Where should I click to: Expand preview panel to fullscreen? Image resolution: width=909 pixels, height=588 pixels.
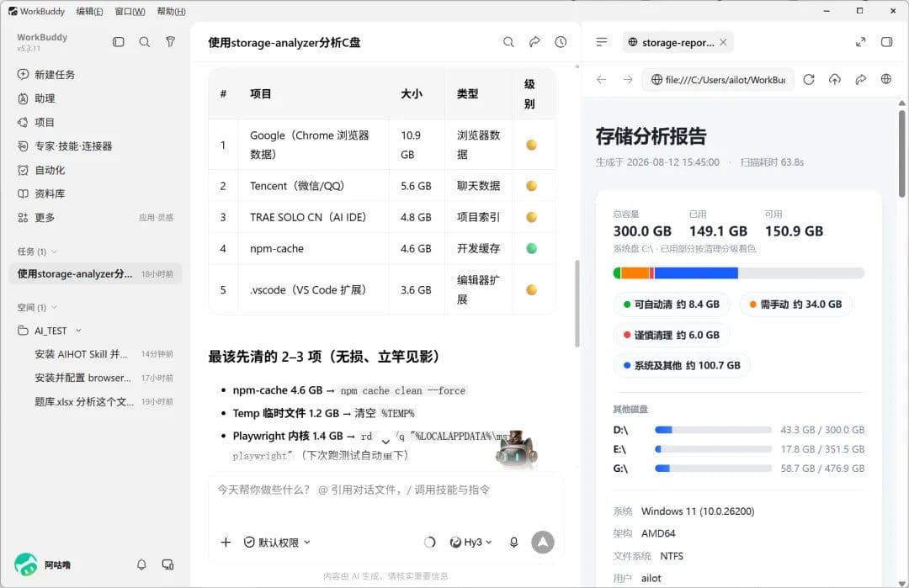tap(861, 42)
